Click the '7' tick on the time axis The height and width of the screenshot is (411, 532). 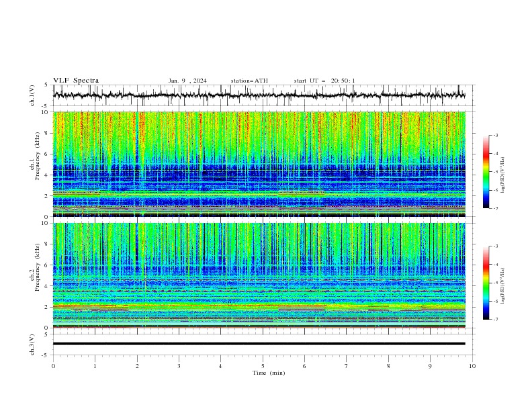click(x=347, y=366)
